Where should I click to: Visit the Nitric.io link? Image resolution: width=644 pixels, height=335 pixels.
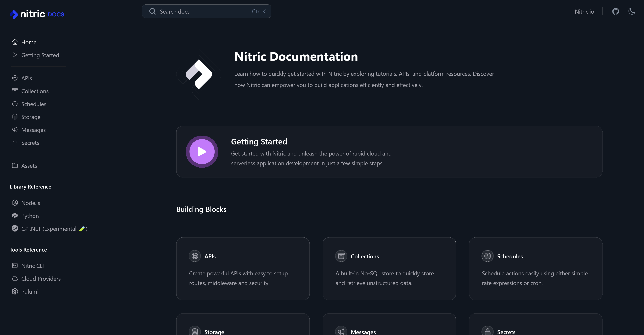pos(584,12)
